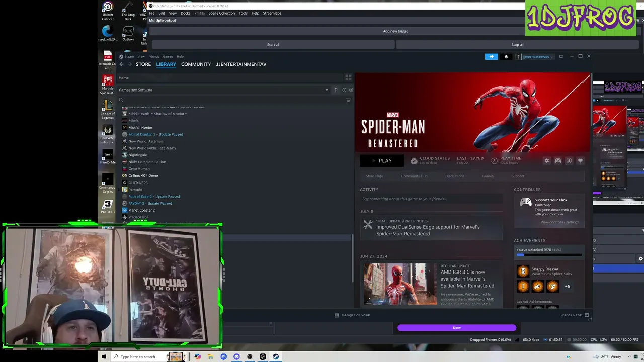Click the ready-to-play icon in library filter
This screenshot has height=362, width=644.
click(x=351, y=90)
